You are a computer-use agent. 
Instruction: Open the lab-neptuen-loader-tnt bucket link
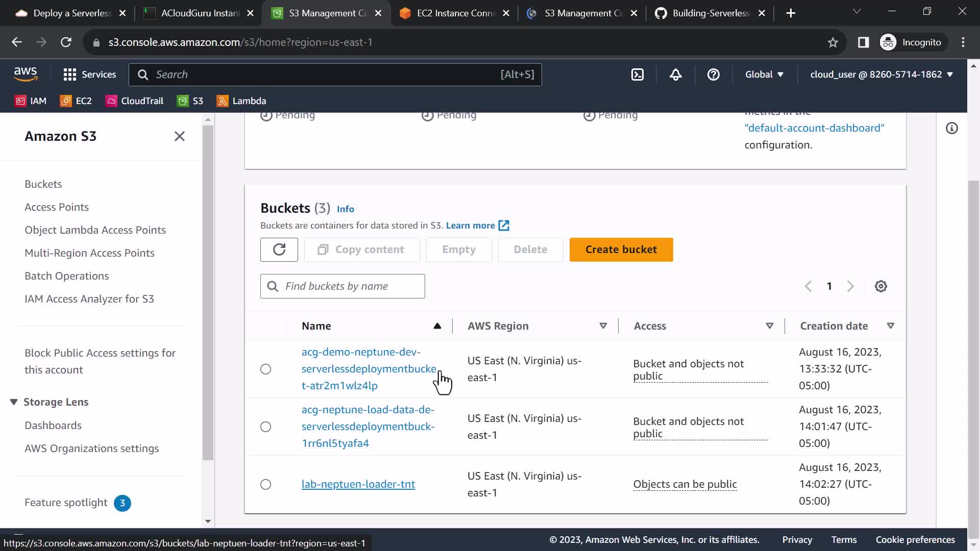[358, 484]
